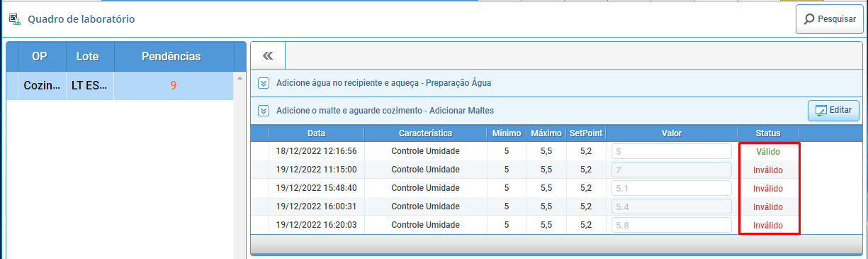Click the magnifier icon in Pesquisar

pos(809,19)
